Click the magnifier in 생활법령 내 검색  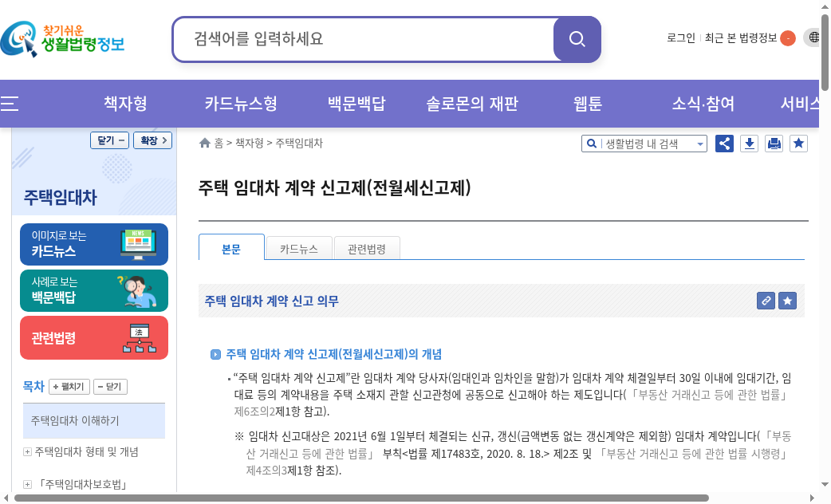(591, 144)
